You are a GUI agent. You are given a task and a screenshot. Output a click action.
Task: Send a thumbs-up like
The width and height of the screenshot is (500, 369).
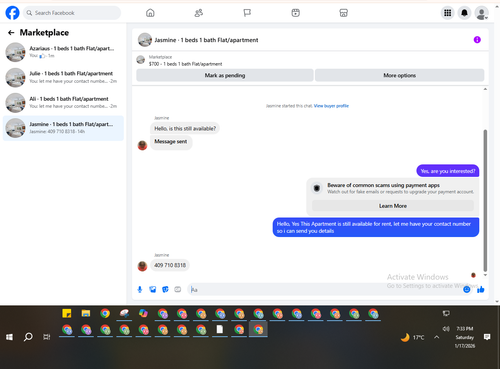[480, 289]
